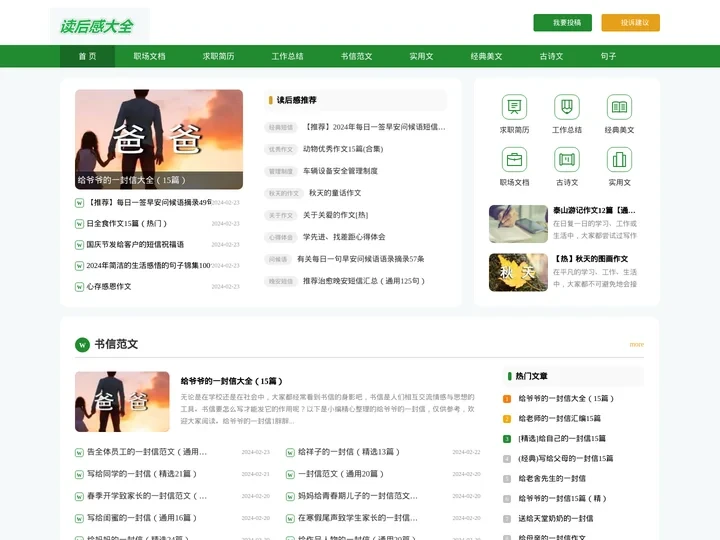This screenshot has height=540, width=720.
Task: Open small 爸爸 thumbnail in 书信范文 section
Action: (122, 401)
